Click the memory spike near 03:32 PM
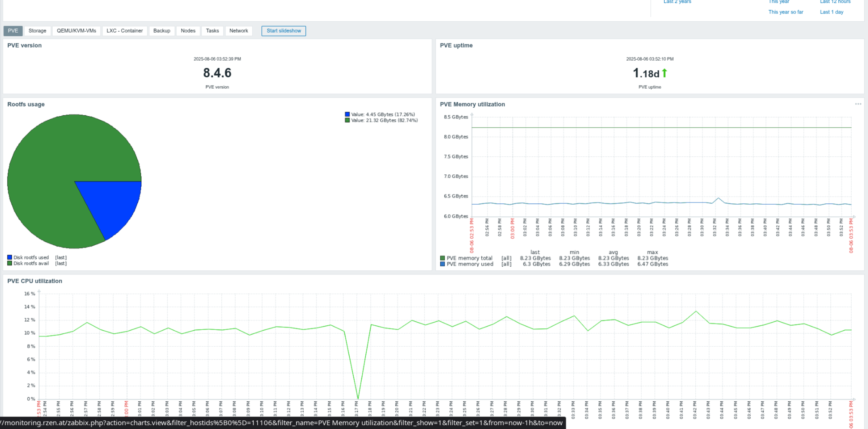This screenshot has width=868, height=429. [718, 198]
